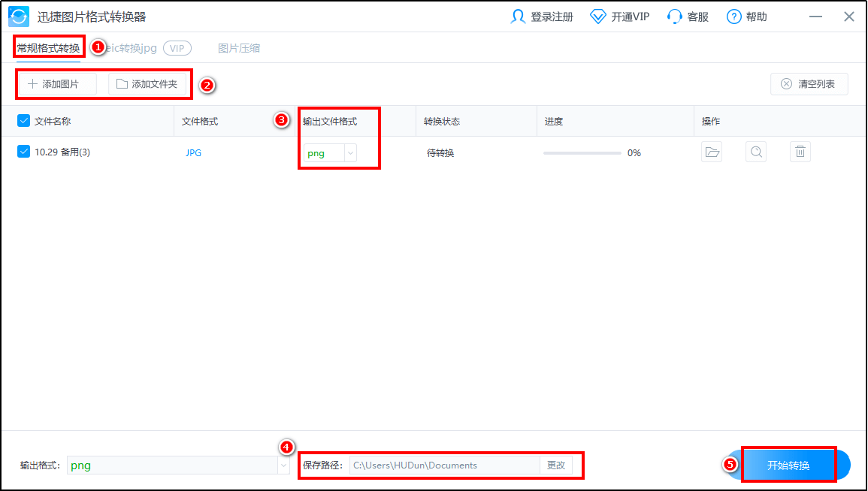Open the bottom 输出格式 dropdown arrow
The width and height of the screenshot is (868, 491).
coord(283,465)
